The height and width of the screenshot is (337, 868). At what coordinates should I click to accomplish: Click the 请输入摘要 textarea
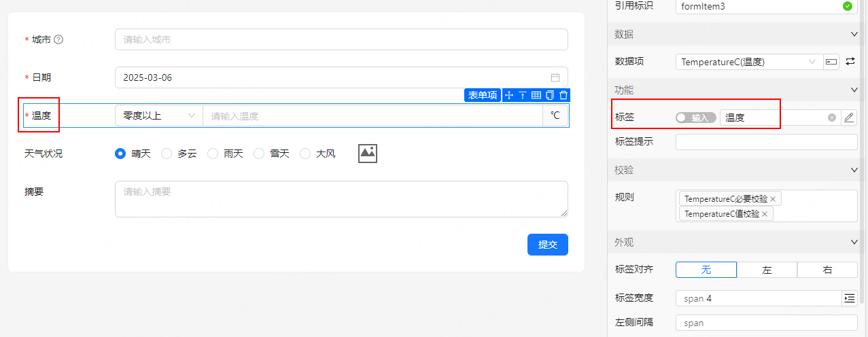pyautogui.click(x=341, y=199)
